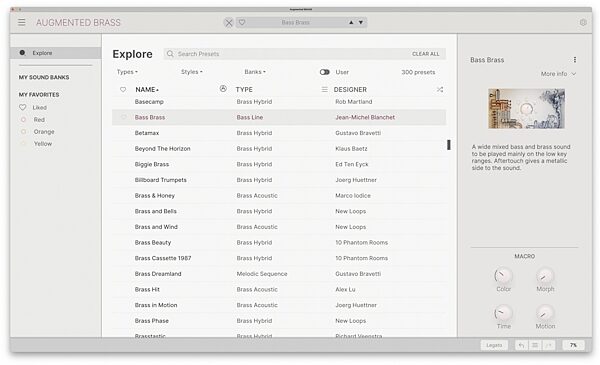This screenshot has height=365, width=600.
Task: Like the Bass Brass row heart
Action: pos(123,117)
